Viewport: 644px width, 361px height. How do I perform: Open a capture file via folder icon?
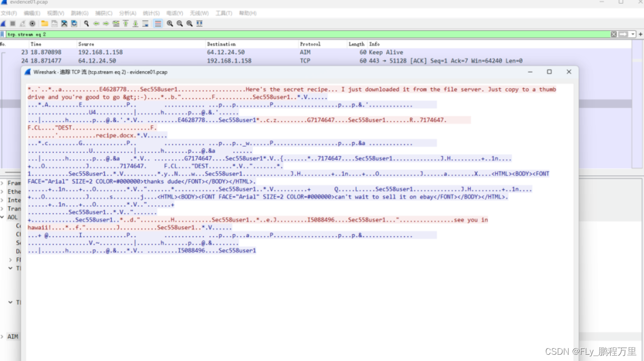pos(44,24)
